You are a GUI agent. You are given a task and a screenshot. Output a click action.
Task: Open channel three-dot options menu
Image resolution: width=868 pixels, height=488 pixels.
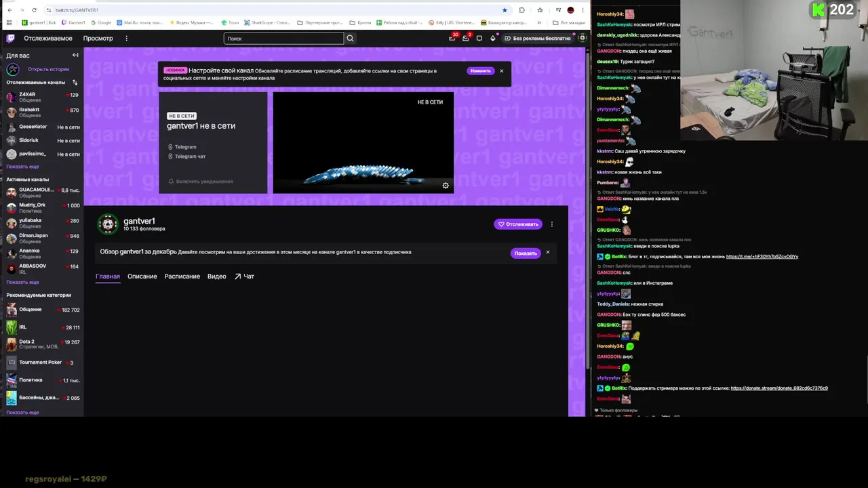(x=552, y=224)
